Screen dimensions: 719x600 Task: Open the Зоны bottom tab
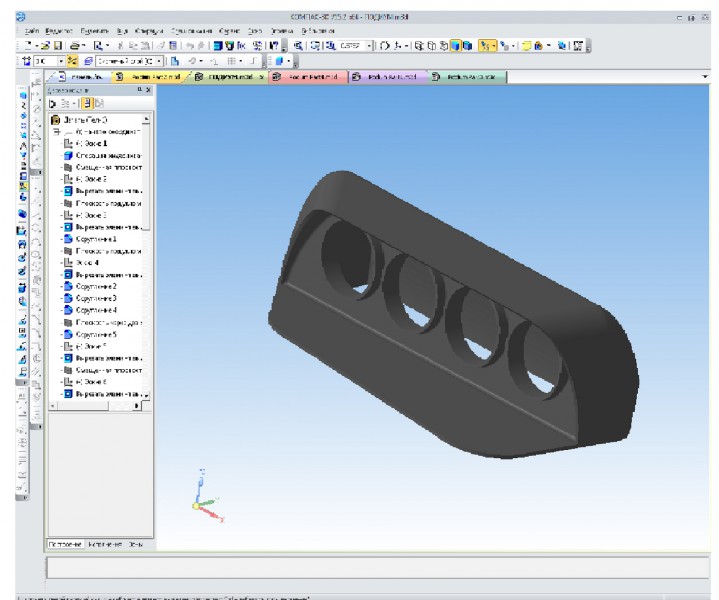pyautogui.click(x=135, y=544)
